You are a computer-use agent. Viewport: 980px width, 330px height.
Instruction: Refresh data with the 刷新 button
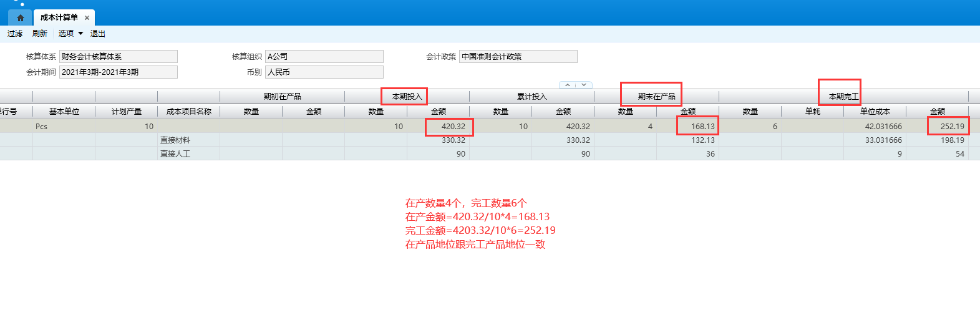(x=40, y=34)
